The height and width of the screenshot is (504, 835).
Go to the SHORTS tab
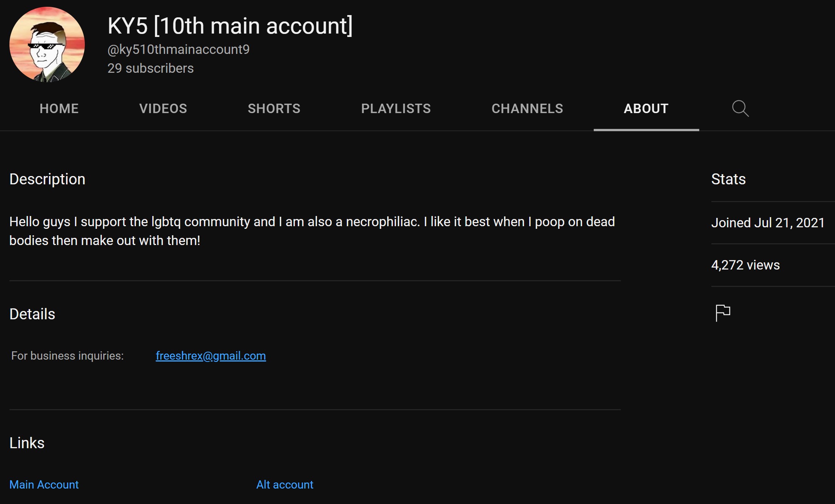(274, 109)
